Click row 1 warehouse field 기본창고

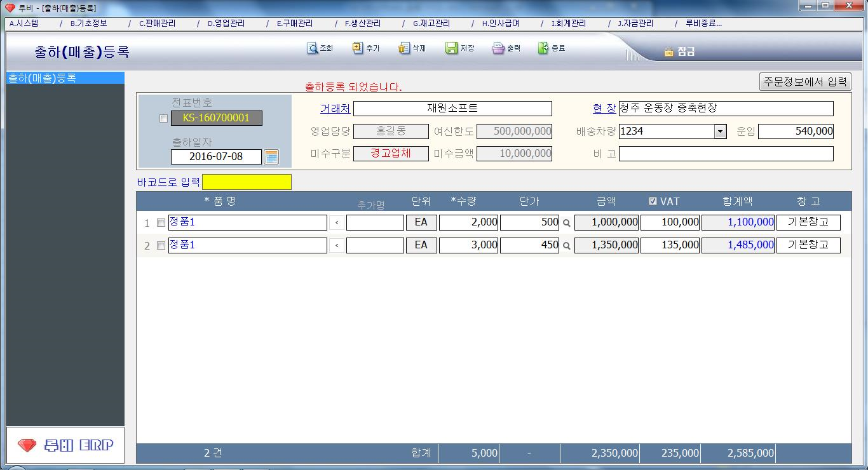click(808, 223)
